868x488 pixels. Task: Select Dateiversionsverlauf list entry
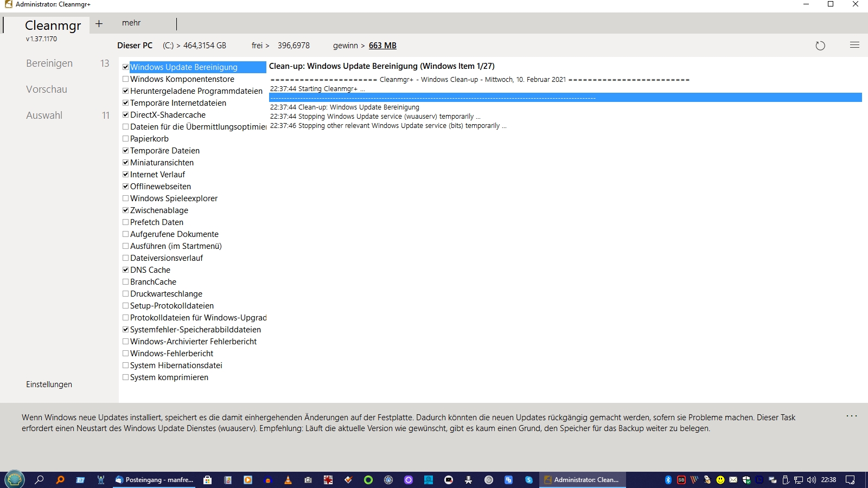[167, 258]
